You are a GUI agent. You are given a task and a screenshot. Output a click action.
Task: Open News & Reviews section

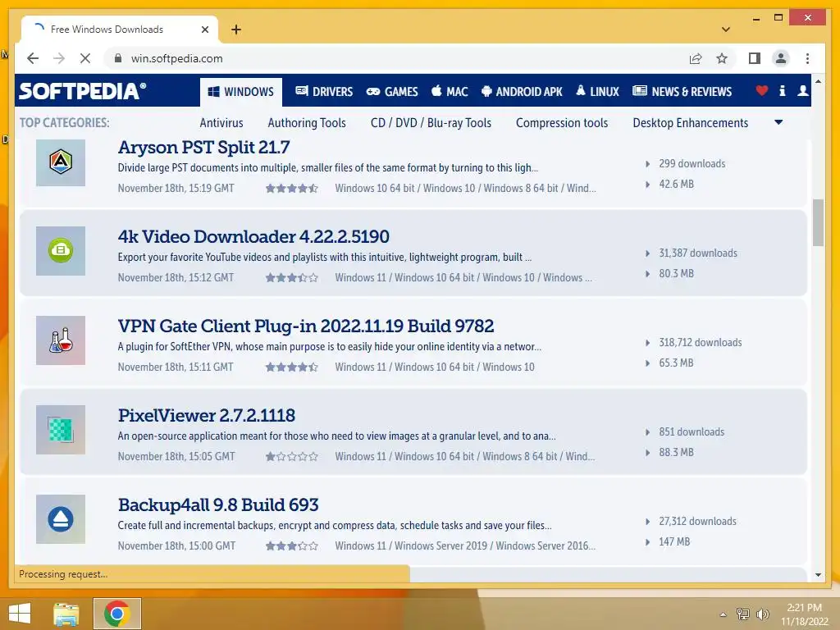click(x=682, y=92)
